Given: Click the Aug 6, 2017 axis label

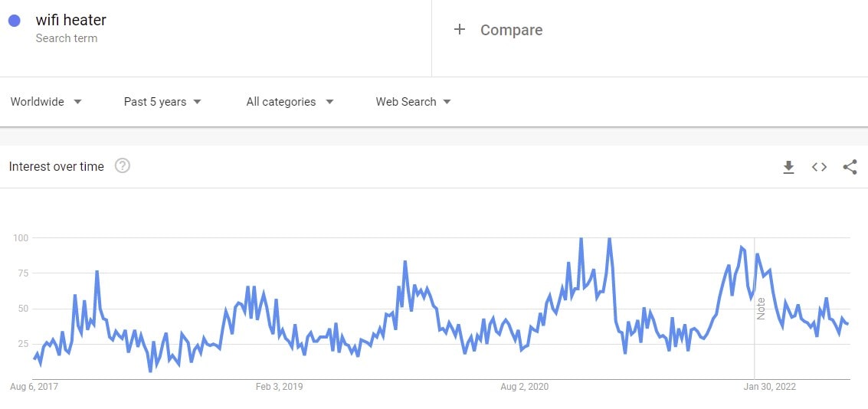Looking at the screenshot, I should [34, 387].
